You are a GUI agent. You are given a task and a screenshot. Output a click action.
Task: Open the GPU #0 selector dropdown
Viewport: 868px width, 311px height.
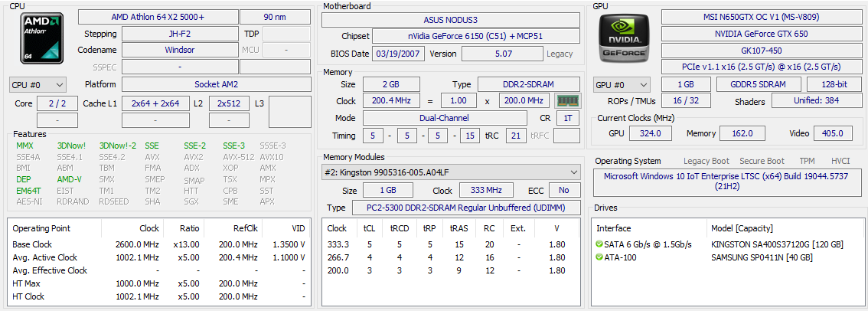(x=622, y=85)
